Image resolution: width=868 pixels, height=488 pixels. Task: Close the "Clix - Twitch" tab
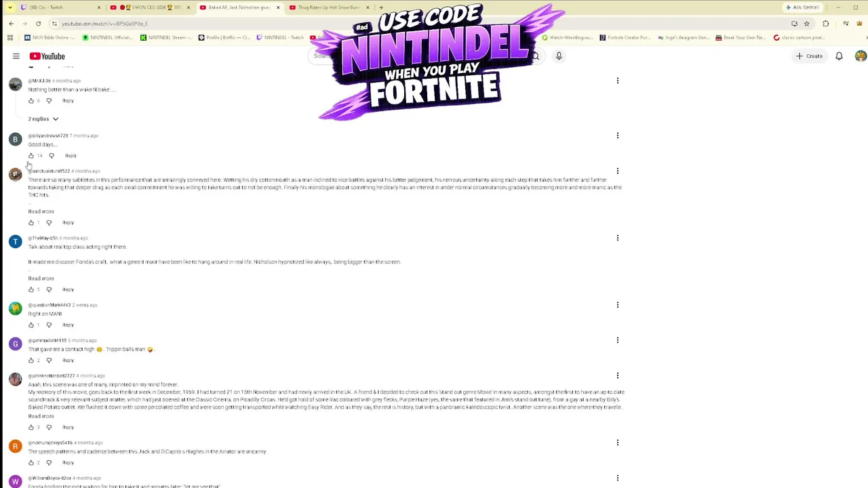click(x=98, y=7)
